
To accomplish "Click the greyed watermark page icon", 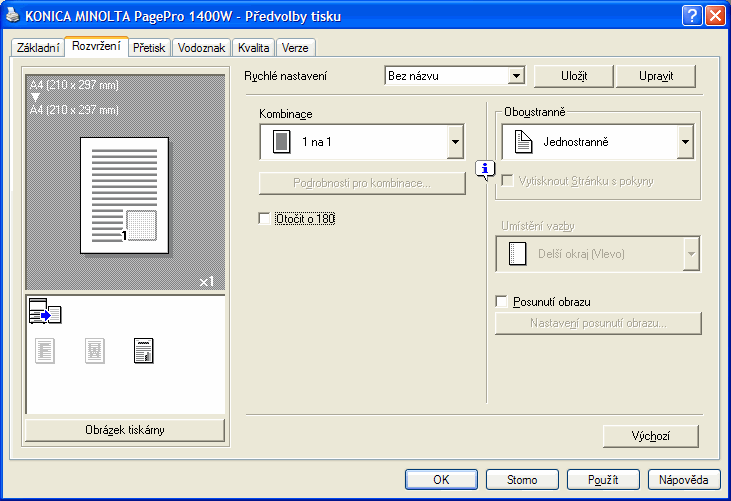I will click(94, 350).
